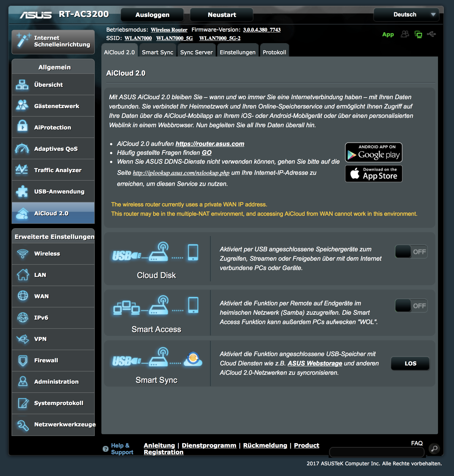The height and width of the screenshot is (476, 454).
Task: Enable the Cloud Disk toggle
Action: pyautogui.click(x=411, y=252)
